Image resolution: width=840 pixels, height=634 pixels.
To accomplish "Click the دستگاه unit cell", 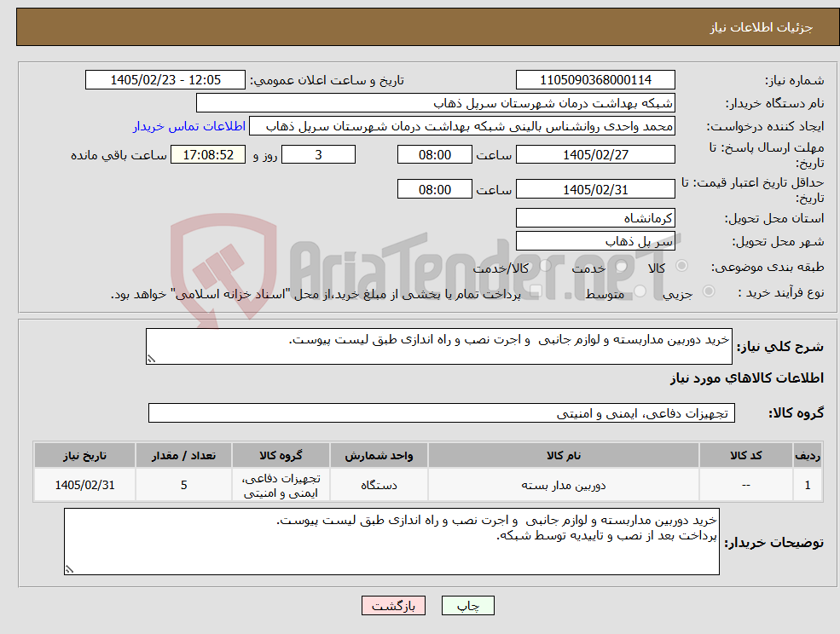I will click(x=379, y=485).
